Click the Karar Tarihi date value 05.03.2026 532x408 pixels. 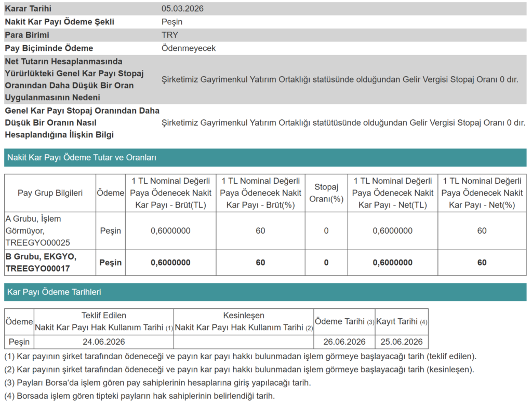pyautogui.click(x=182, y=9)
